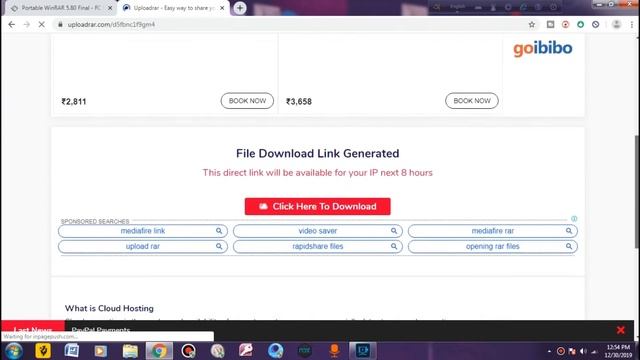Show hidden system tray icons

tap(549, 351)
